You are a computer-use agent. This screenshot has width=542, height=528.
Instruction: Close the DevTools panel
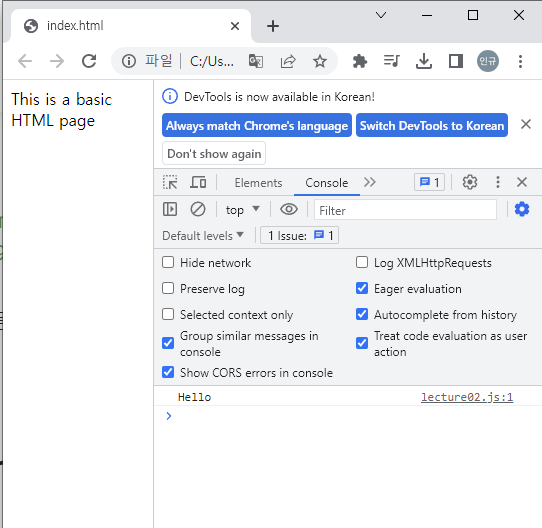click(x=522, y=182)
